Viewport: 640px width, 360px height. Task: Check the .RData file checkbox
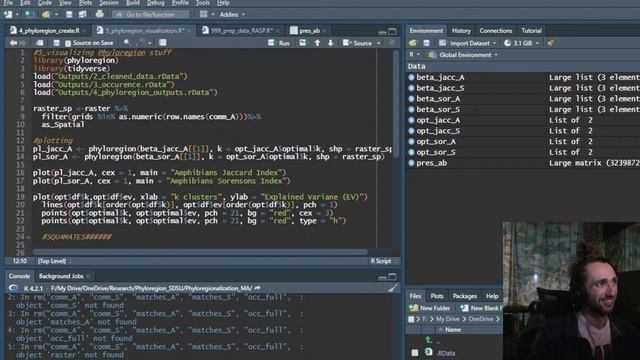pos(415,353)
